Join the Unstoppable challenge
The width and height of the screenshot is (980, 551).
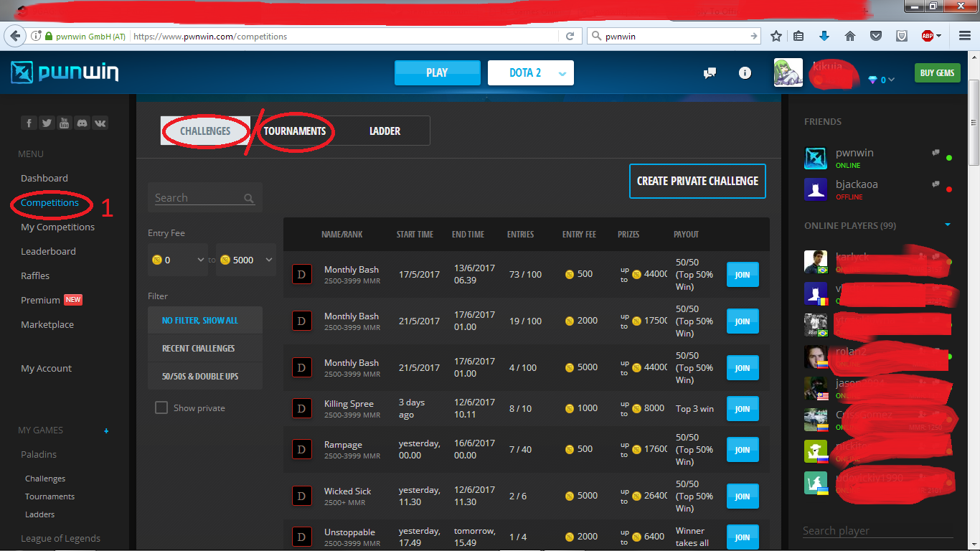point(743,537)
